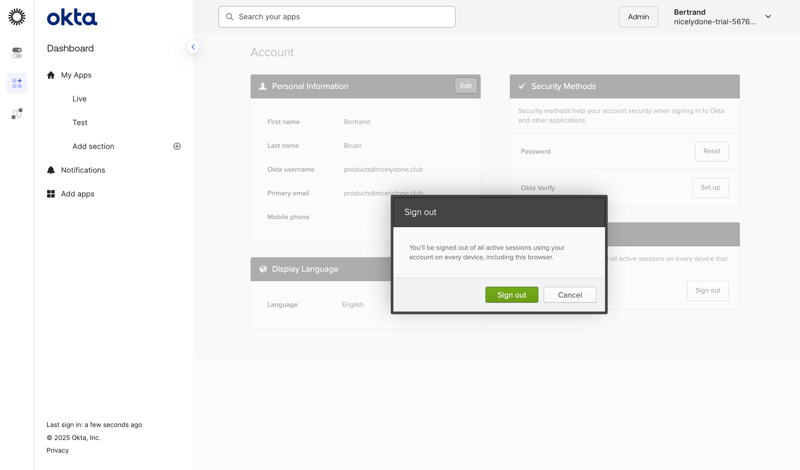Expand the Bertrand account dropdown chevron

click(768, 17)
